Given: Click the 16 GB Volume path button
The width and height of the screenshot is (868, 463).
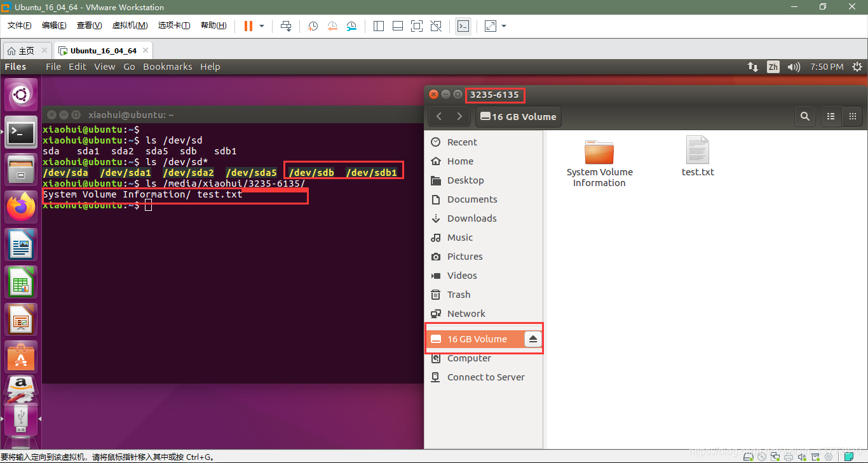Looking at the screenshot, I should [518, 116].
